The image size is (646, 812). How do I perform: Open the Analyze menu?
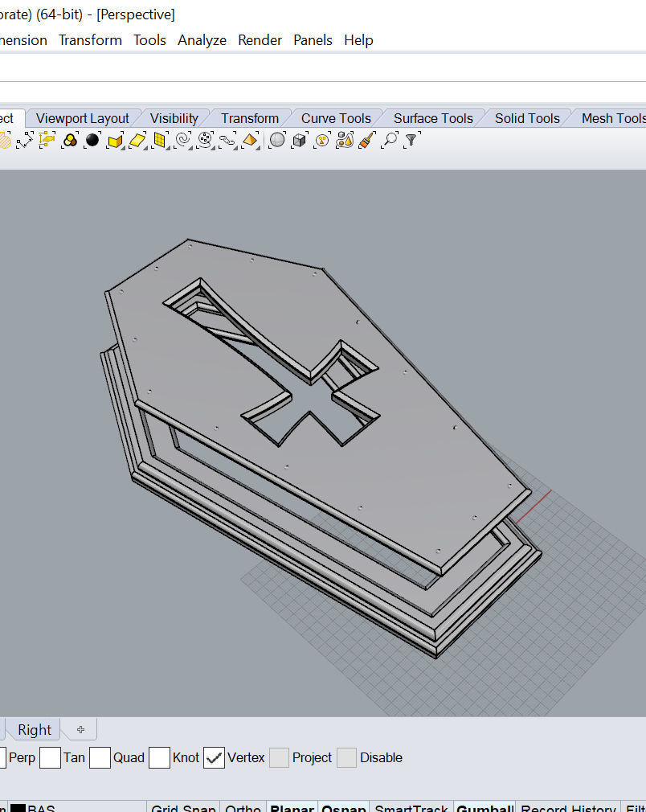click(202, 40)
